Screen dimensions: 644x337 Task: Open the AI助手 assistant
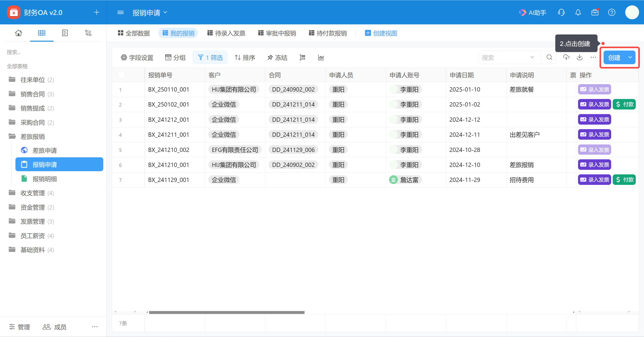533,13
